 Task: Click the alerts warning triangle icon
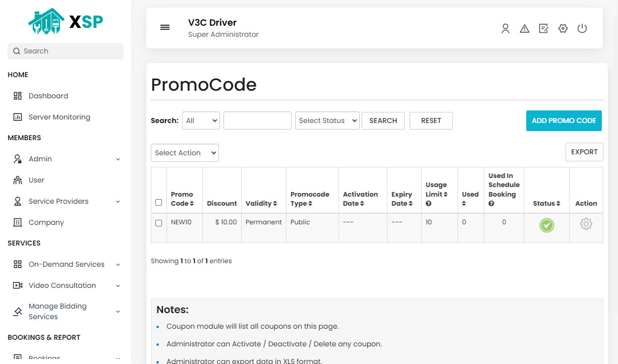(x=525, y=29)
